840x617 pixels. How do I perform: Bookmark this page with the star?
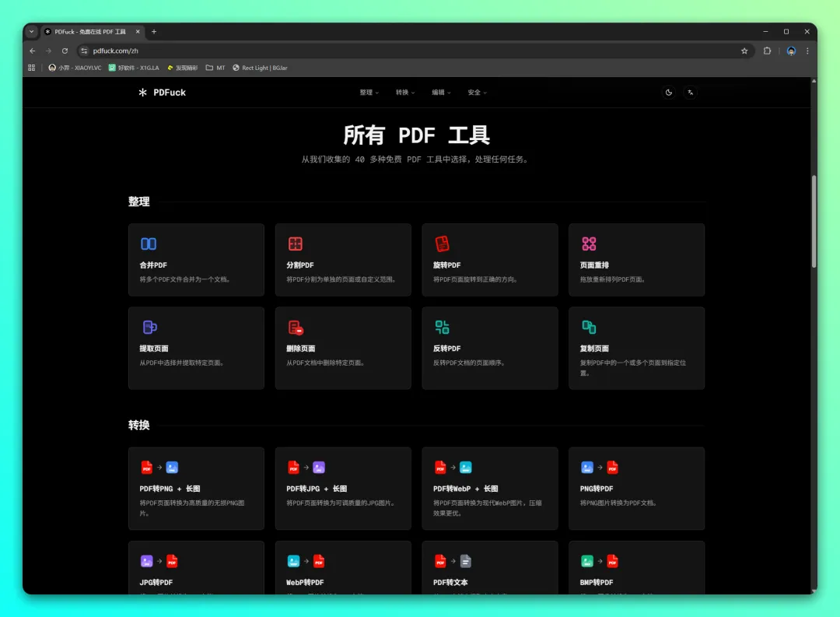(744, 51)
